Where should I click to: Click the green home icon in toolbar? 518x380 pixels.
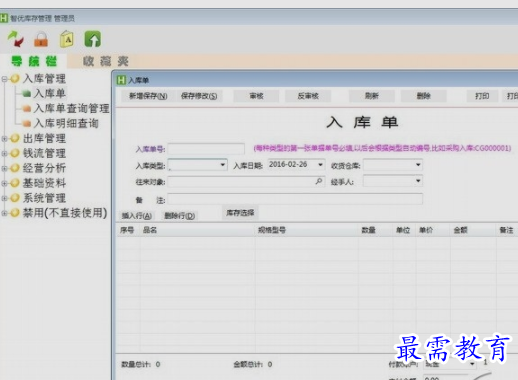point(93,39)
